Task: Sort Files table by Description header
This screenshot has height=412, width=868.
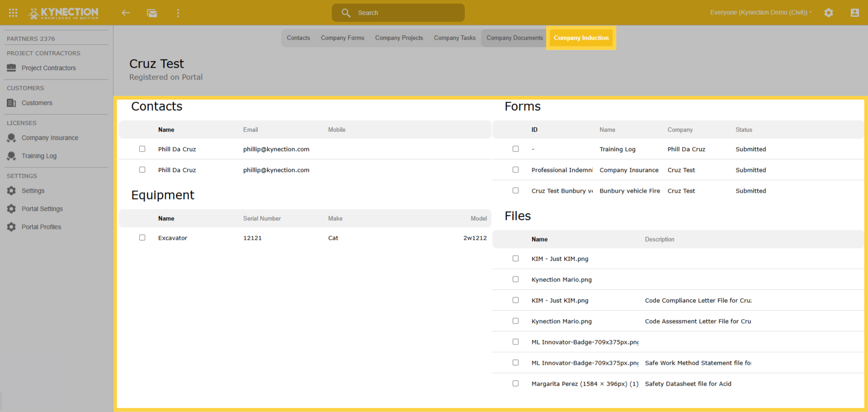Action: pyautogui.click(x=659, y=239)
